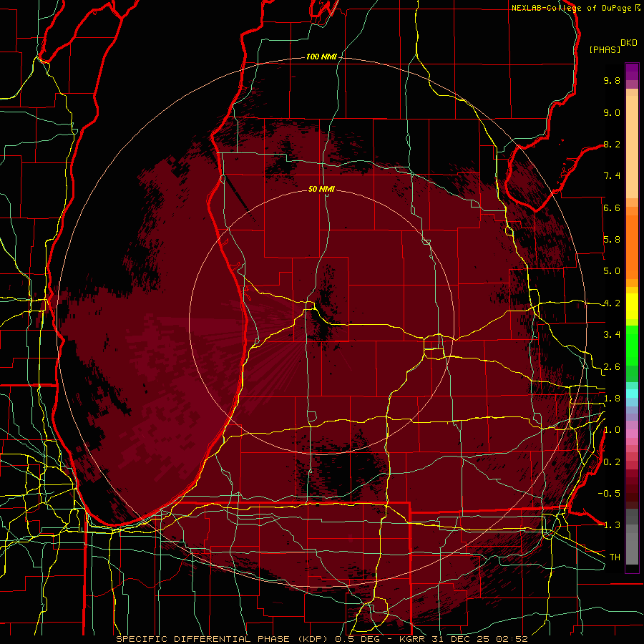
Task: Select the 1.3 value near scale bottom
Action: tap(612, 525)
